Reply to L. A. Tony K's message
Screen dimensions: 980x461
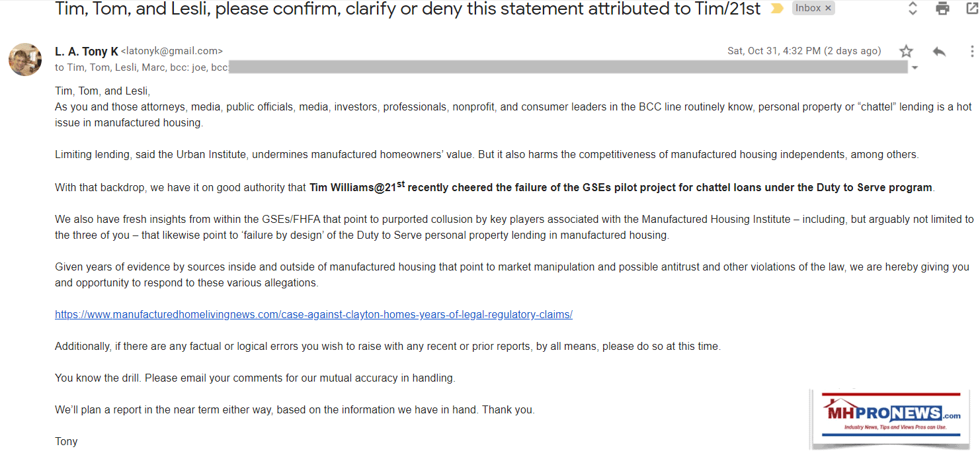click(x=938, y=52)
